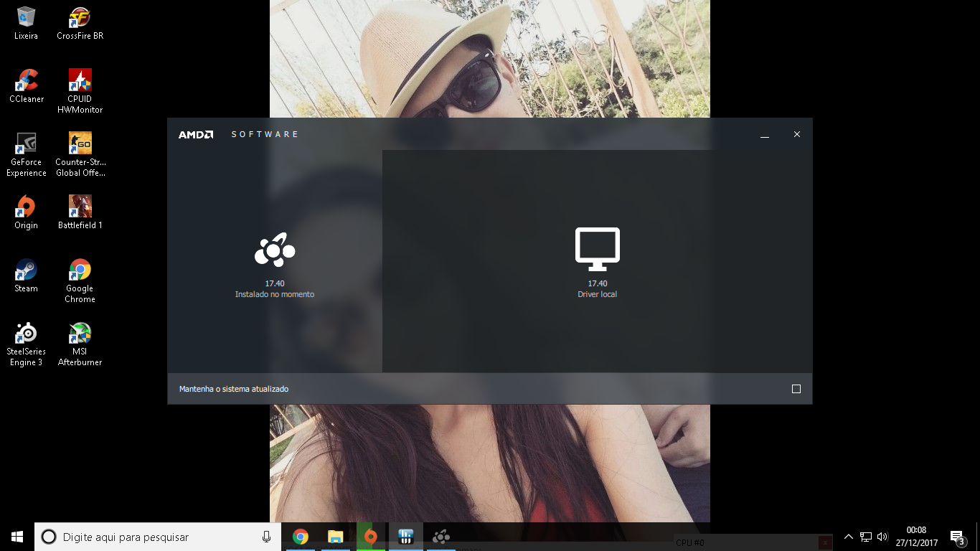Select Counter-Strike Global Offensive shortcut
Screen dimensions: 980x551
click(x=80, y=154)
